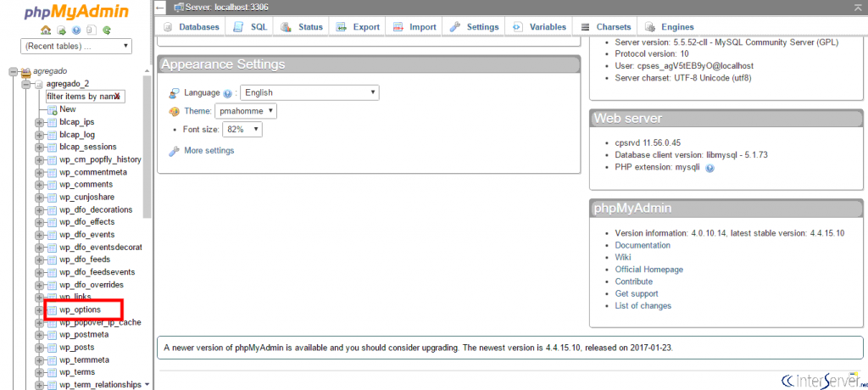Clear the filter with red X icon
Viewport: 868px width, 390px height.
[118, 97]
